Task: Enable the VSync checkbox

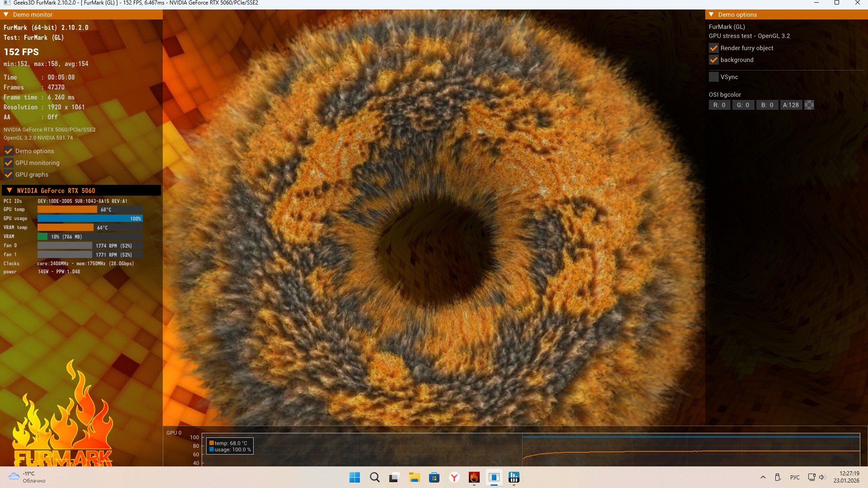Action: pos(714,77)
